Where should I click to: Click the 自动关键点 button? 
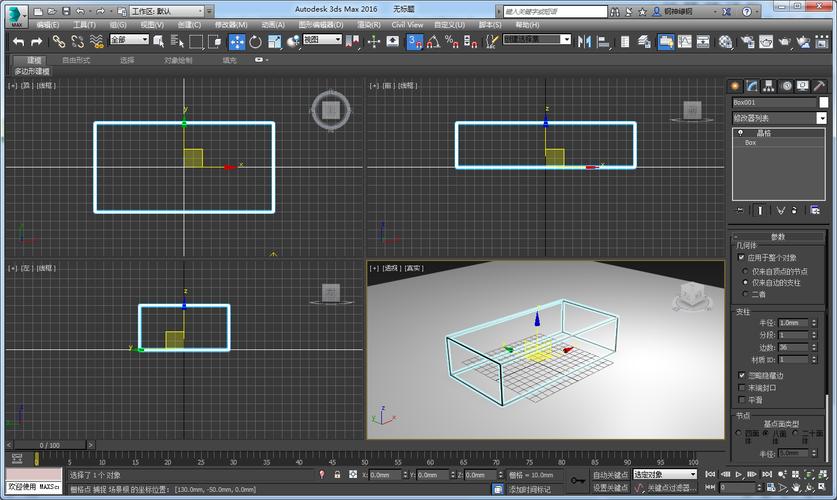pos(610,474)
